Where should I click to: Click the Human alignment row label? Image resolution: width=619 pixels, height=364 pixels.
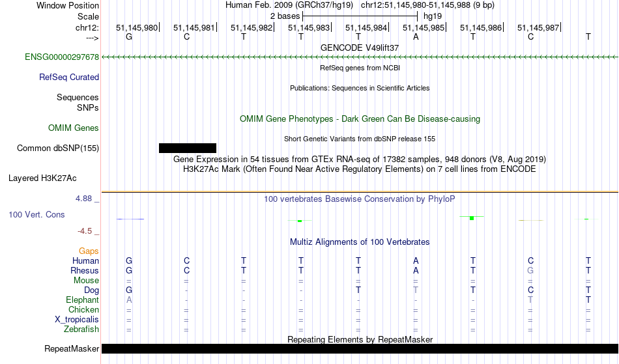85,260
